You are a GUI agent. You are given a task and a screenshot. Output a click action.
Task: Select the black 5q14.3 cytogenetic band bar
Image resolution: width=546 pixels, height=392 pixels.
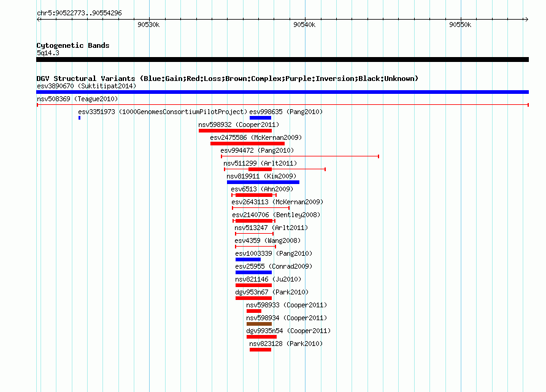[x=282, y=60]
